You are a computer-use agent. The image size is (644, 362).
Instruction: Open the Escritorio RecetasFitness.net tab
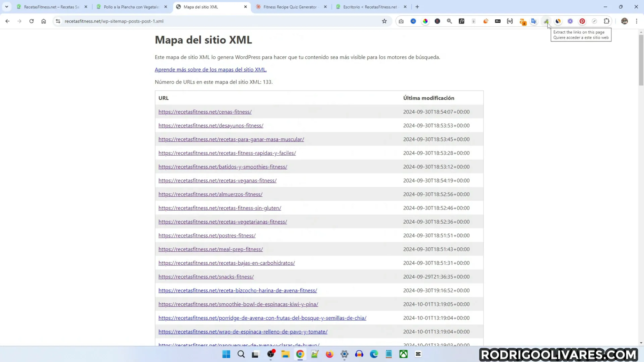[x=368, y=7]
